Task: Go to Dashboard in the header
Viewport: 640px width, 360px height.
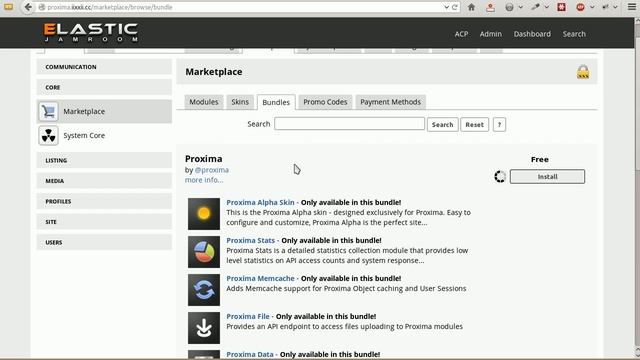Action: click(532, 34)
